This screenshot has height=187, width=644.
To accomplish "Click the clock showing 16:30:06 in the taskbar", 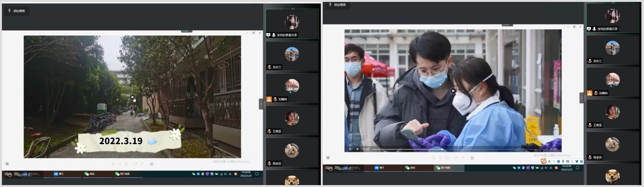I will point(246,174).
